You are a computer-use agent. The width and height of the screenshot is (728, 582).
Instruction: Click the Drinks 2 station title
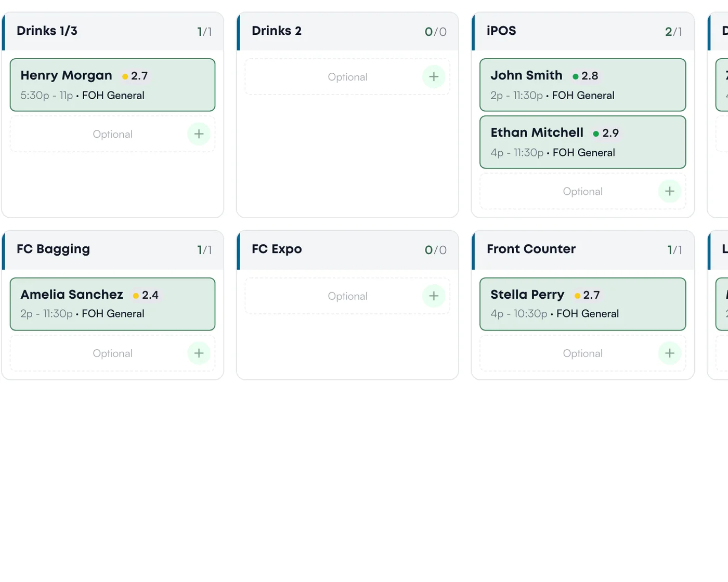point(277,31)
